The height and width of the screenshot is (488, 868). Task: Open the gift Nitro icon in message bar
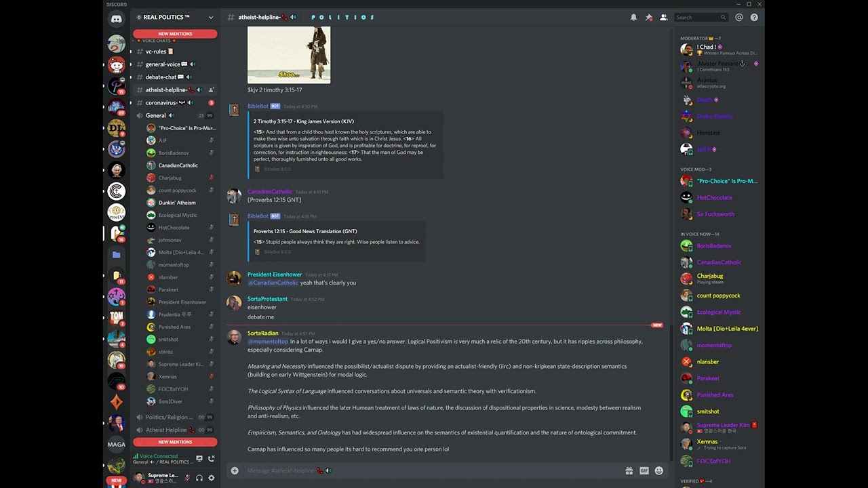coord(629,470)
